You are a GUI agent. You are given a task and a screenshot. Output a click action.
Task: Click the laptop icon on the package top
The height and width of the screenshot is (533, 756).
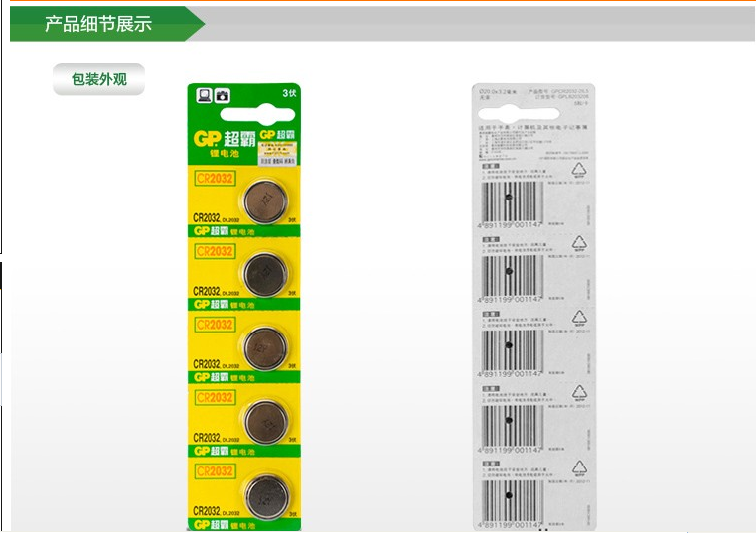(204, 95)
